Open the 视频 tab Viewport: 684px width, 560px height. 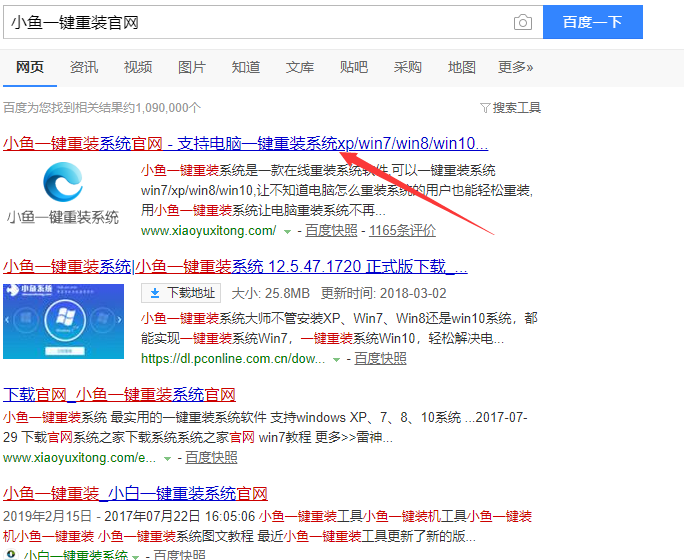(x=138, y=67)
